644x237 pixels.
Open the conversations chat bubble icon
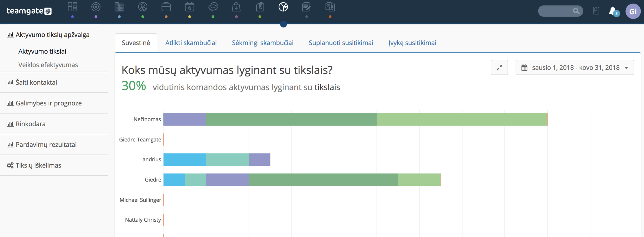213,7
